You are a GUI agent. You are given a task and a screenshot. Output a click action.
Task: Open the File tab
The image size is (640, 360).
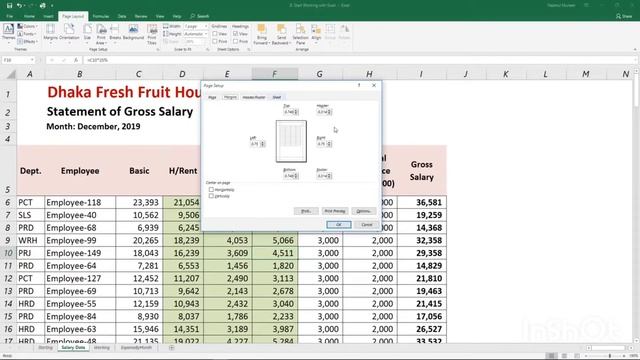[x=10, y=16]
